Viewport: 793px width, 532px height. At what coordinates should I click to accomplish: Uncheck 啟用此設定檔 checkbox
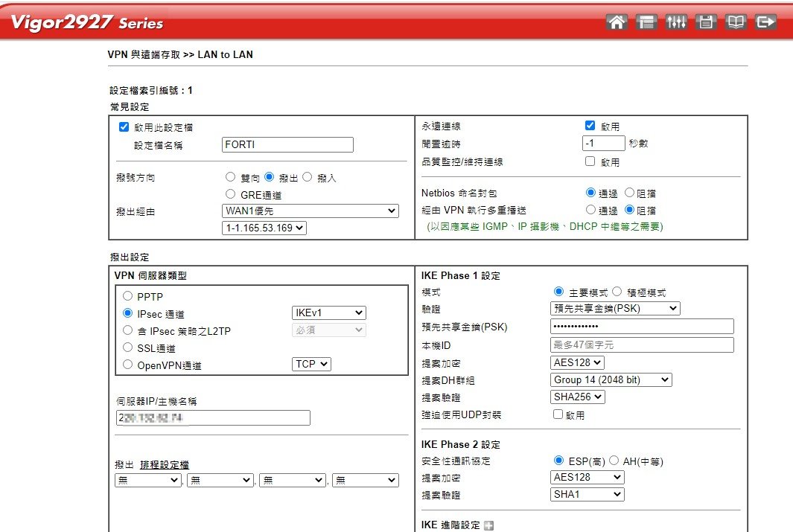[x=124, y=127]
